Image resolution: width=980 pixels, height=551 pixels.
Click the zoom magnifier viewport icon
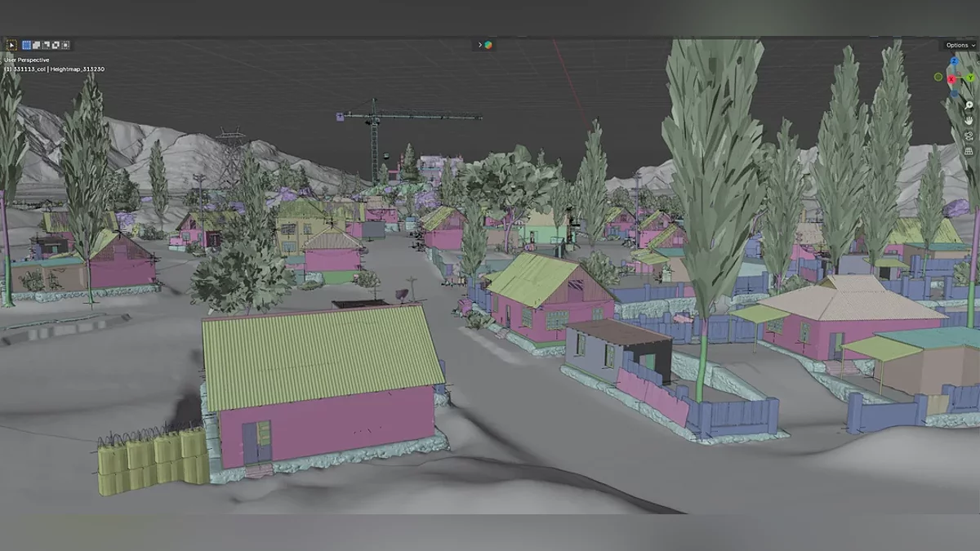[969, 105]
